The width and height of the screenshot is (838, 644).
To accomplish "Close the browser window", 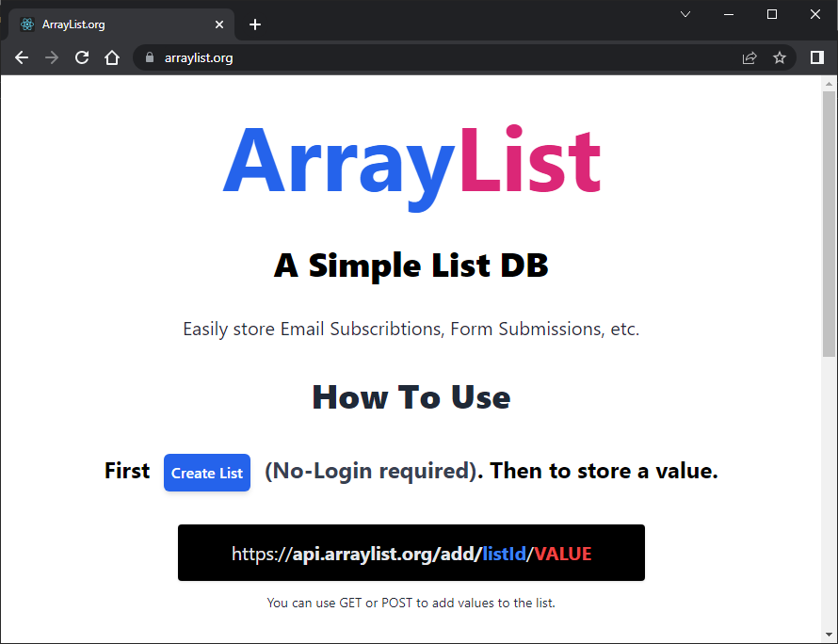I will coord(815,14).
